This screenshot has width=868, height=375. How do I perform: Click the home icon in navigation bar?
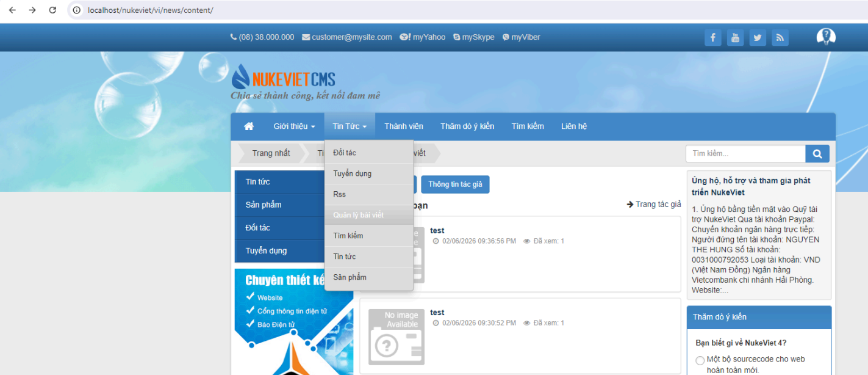point(249,126)
